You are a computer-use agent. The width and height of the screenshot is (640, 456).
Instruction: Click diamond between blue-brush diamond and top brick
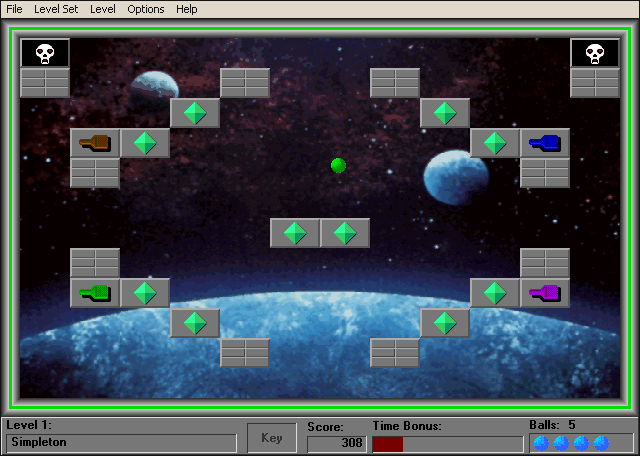pos(445,113)
